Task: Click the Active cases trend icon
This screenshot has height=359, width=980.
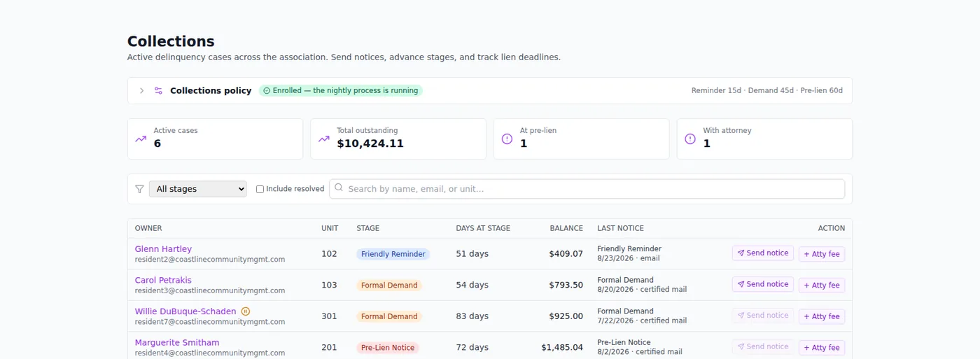Action: [x=141, y=139]
